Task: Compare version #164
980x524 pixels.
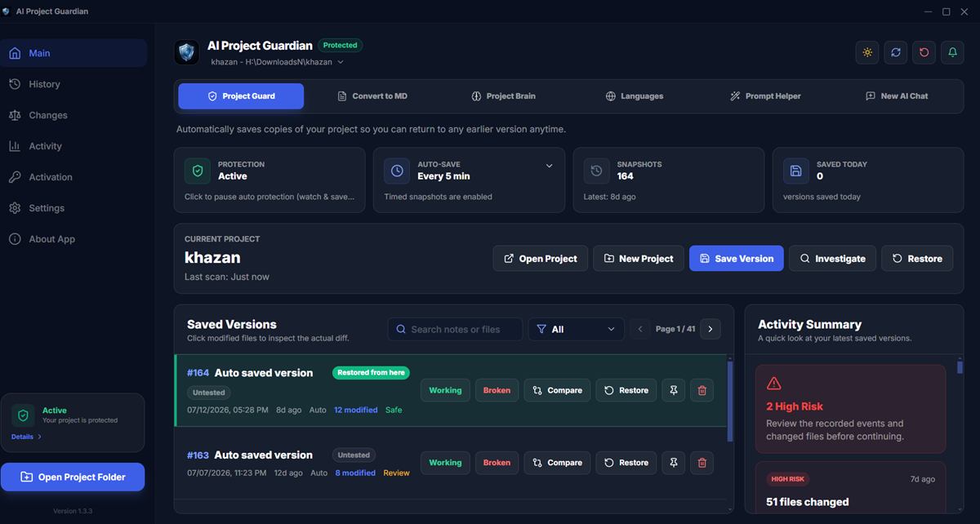Action: pos(557,390)
